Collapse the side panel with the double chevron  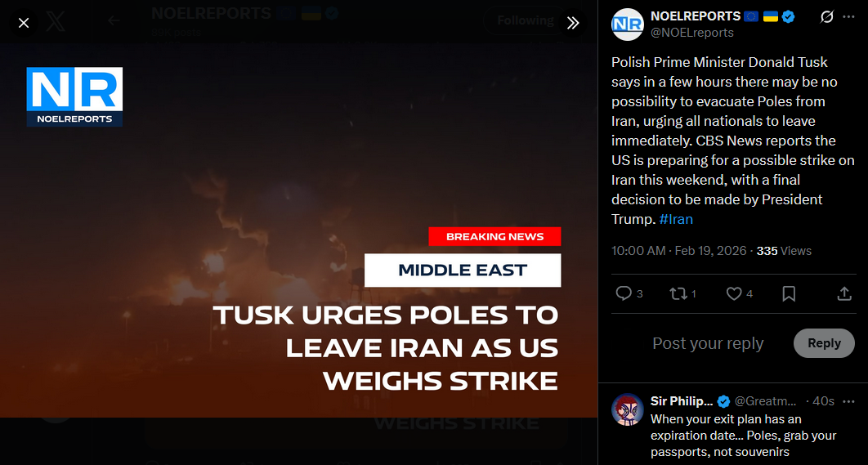click(573, 23)
